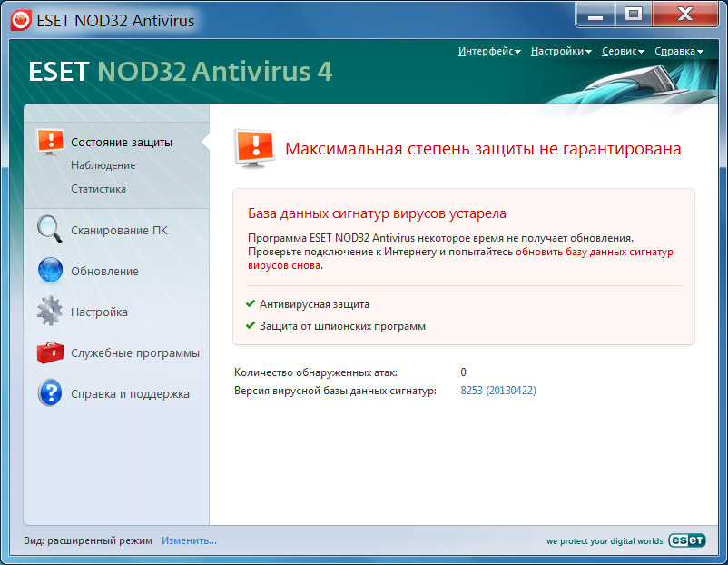The height and width of the screenshot is (565, 728).
Task: Open Наблюдение sub-item
Action: pyautogui.click(x=103, y=165)
